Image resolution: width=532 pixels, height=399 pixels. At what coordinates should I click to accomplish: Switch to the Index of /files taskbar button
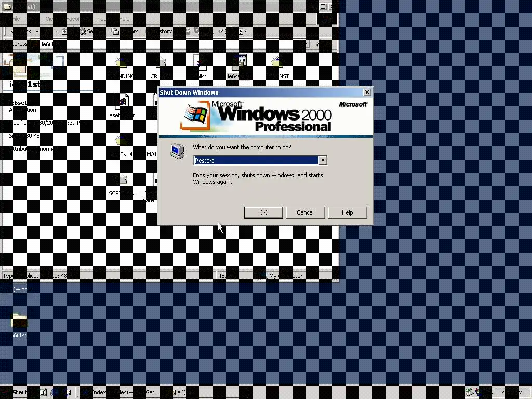click(122, 393)
